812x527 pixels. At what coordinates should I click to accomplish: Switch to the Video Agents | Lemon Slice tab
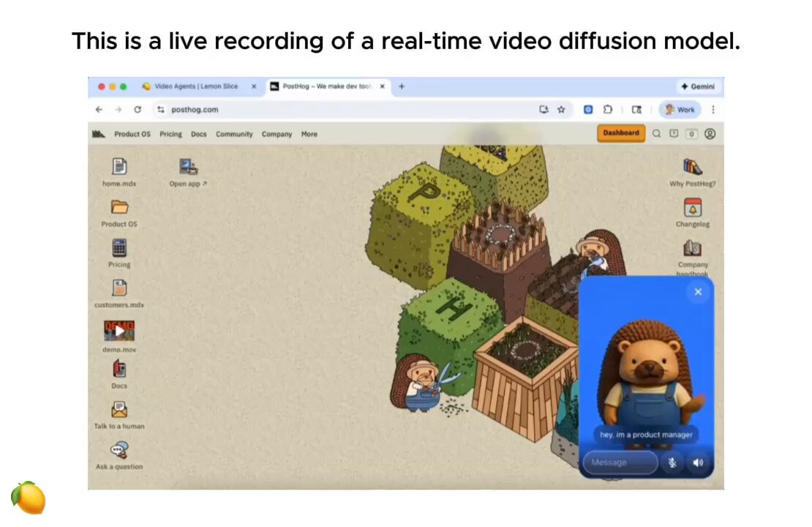[195, 86]
